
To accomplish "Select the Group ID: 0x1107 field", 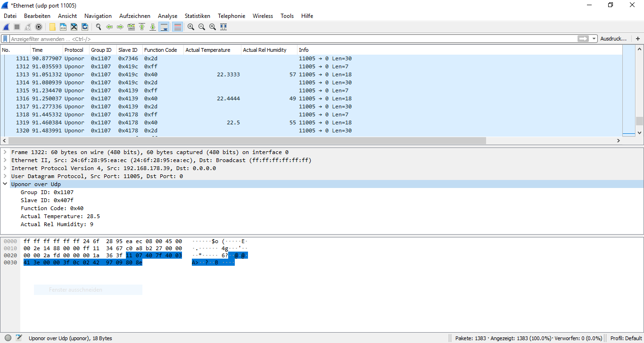I will [47, 192].
